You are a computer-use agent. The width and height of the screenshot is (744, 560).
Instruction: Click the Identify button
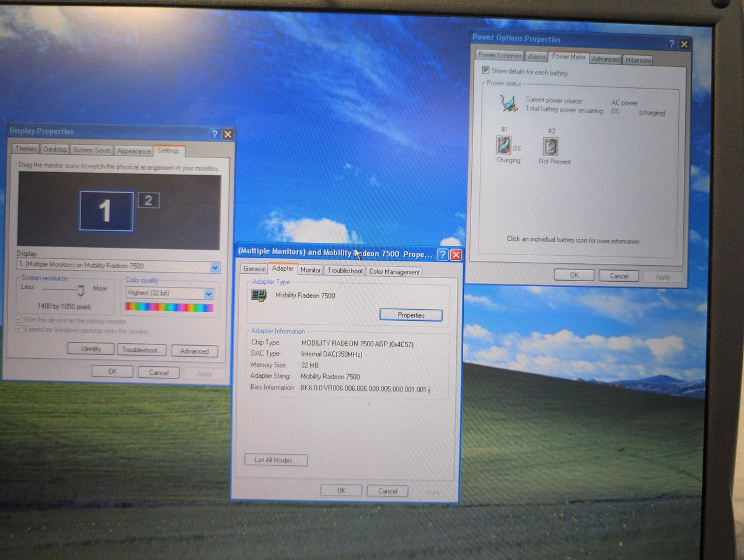(x=91, y=349)
